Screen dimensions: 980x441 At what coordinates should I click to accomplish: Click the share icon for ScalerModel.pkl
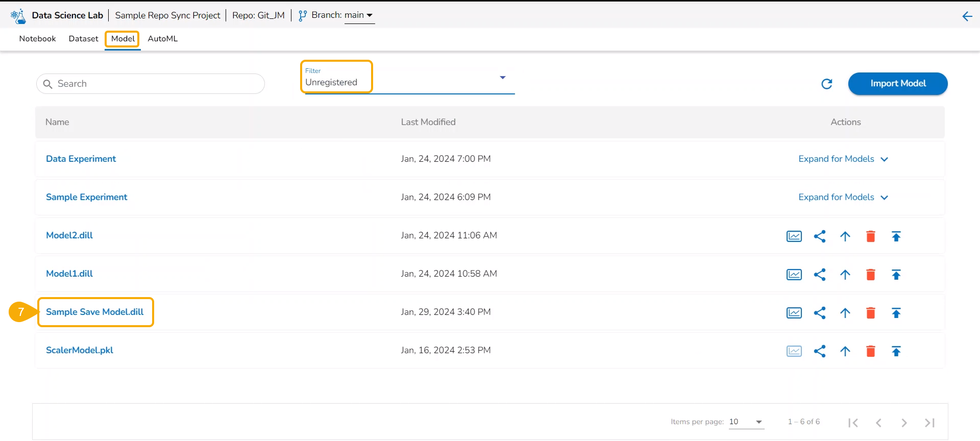819,351
